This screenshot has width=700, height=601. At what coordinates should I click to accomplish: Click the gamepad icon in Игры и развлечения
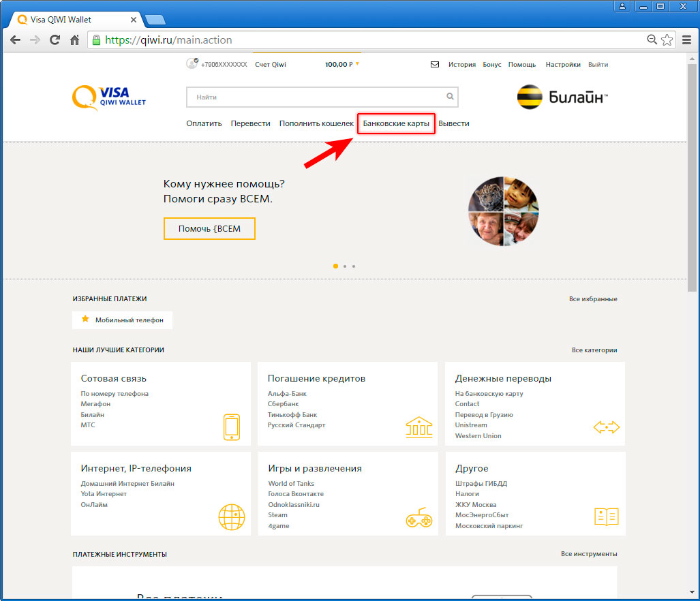(x=419, y=518)
